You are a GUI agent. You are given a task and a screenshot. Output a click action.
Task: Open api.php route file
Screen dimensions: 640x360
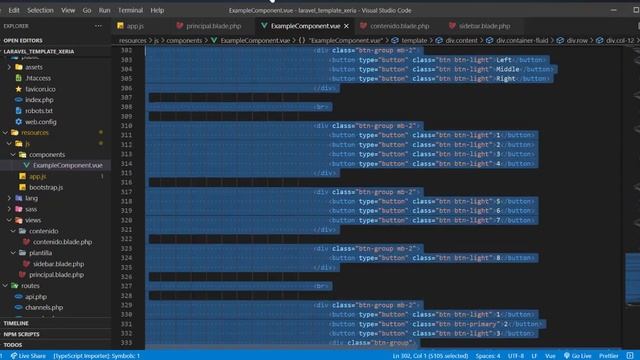[36, 297]
